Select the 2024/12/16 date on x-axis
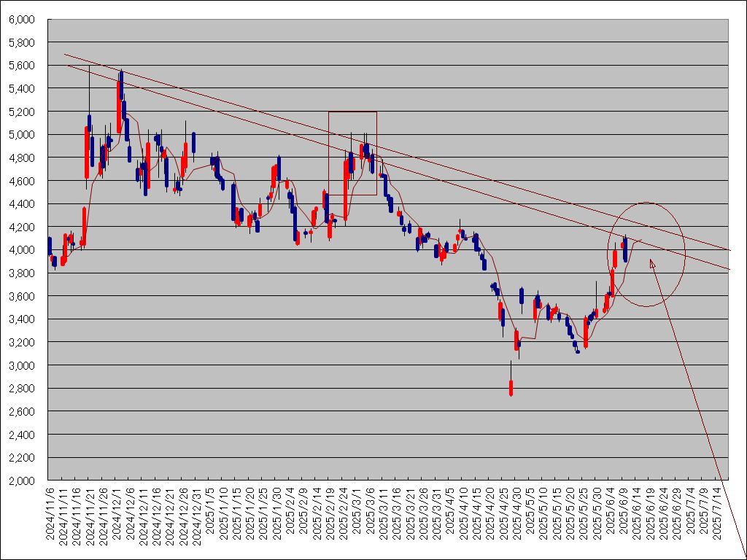 [157, 516]
